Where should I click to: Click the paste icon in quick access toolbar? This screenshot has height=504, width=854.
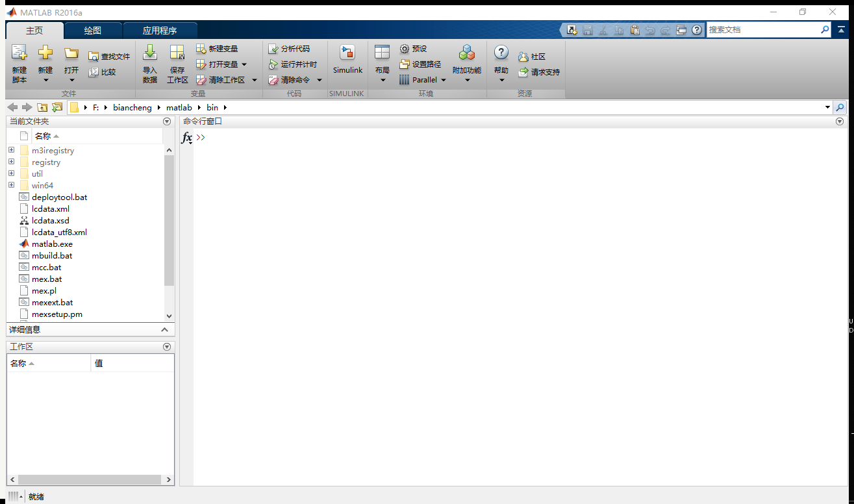click(x=634, y=30)
